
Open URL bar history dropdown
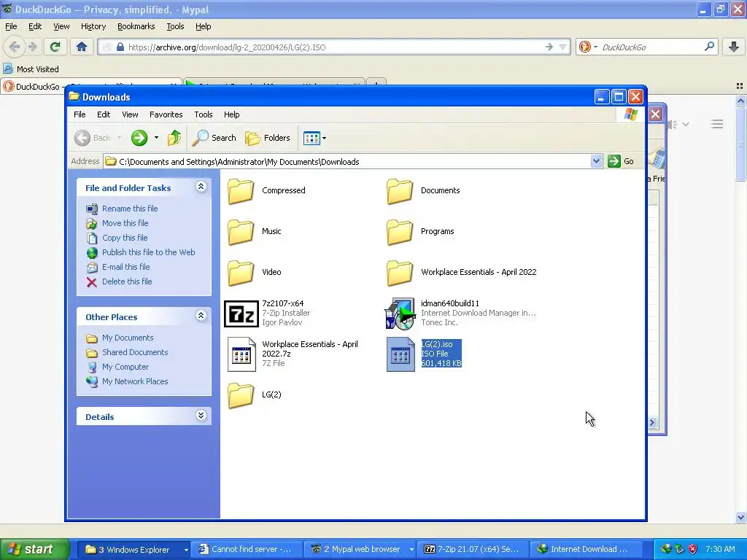click(562, 47)
